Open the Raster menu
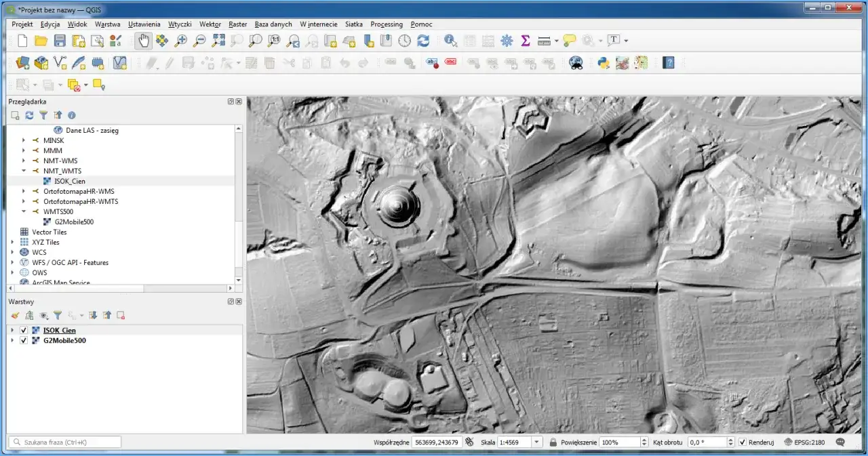The height and width of the screenshot is (456, 868). (237, 24)
